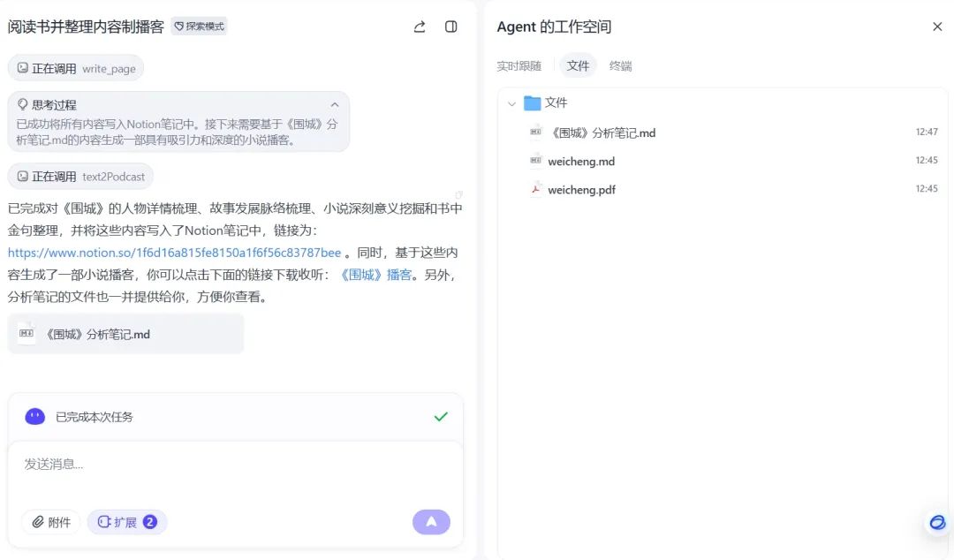Click the copy icon above the reply

[458, 195]
